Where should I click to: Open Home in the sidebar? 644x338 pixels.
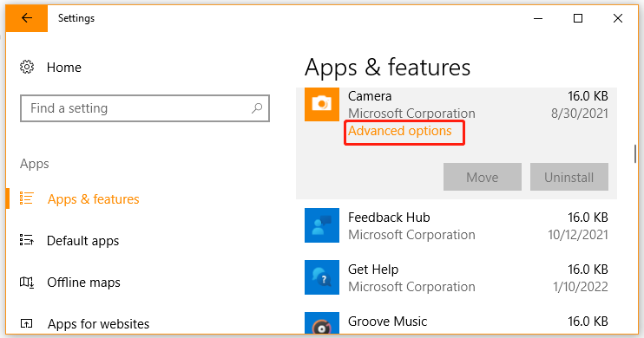64,68
